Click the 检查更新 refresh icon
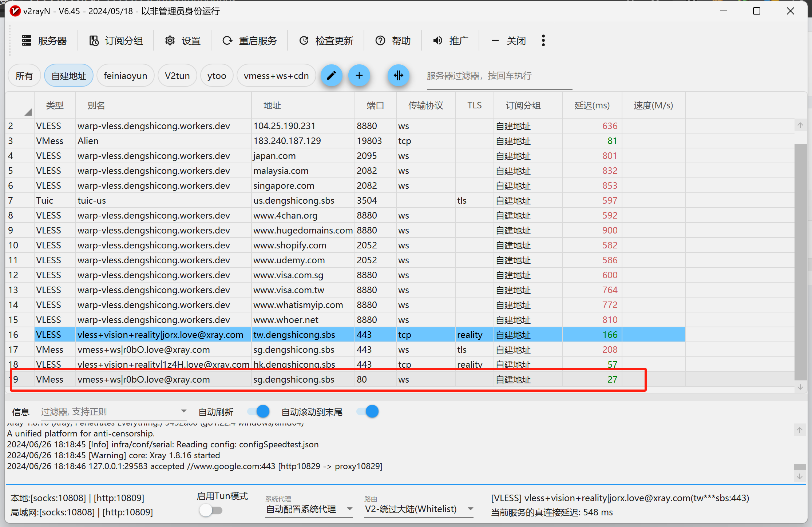 click(x=304, y=41)
